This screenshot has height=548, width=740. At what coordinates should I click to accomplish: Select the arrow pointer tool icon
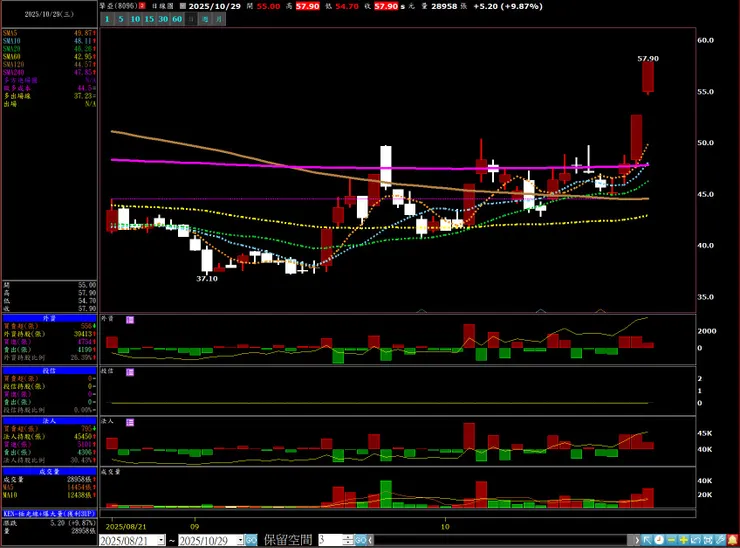click(x=648, y=540)
